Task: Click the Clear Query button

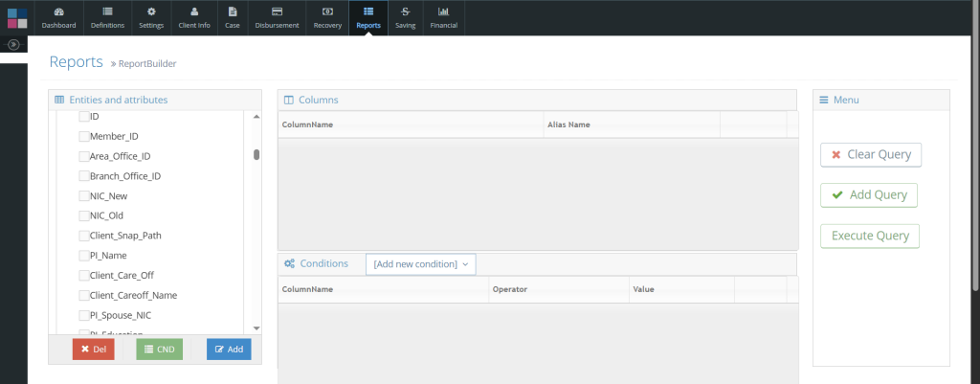Action: (x=870, y=154)
